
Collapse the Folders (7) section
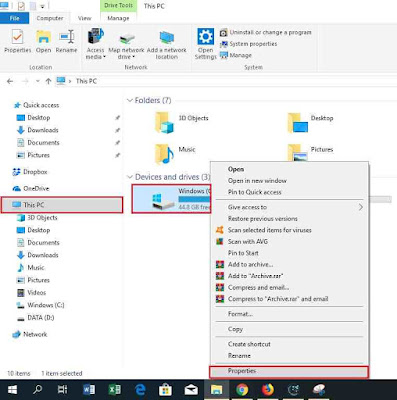[x=130, y=100]
